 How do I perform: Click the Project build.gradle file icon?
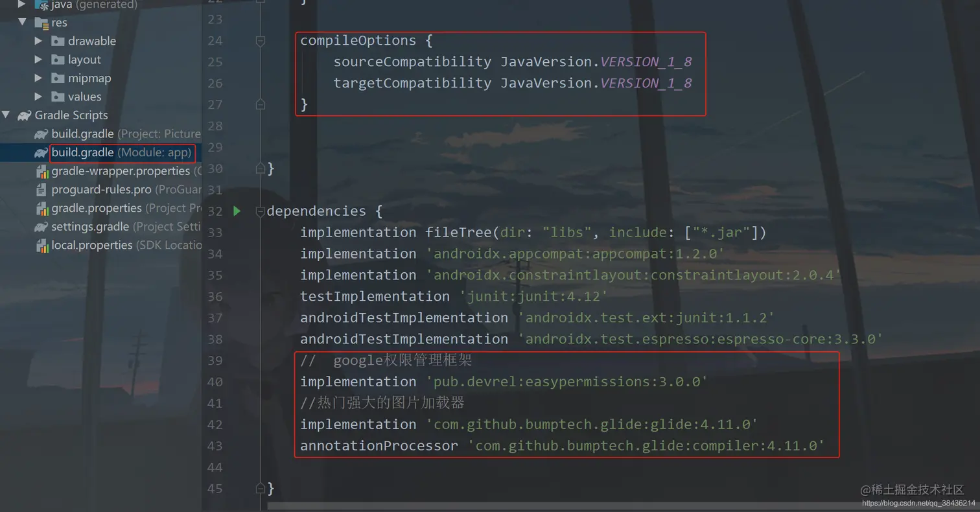41,134
